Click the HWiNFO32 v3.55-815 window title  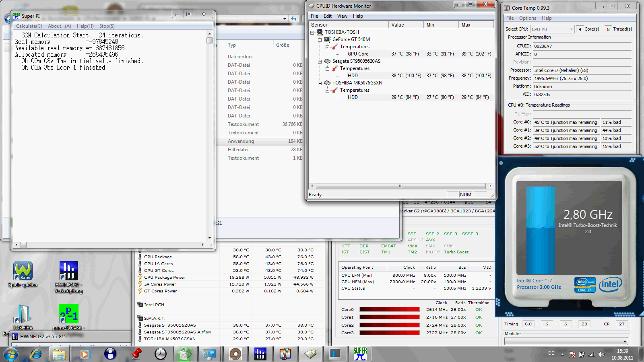pos(43,337)
